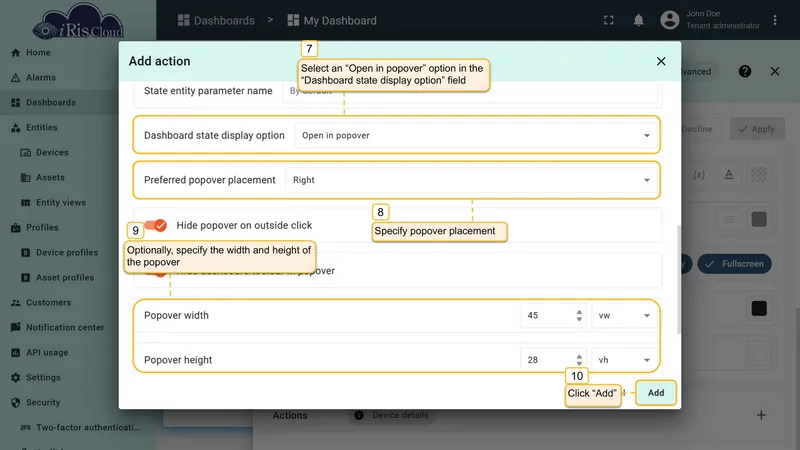Screen dimensions: 800x450
Task: Open Dashboard state display option dropdown
Action: pyautogui.click(x=476, y=135)
